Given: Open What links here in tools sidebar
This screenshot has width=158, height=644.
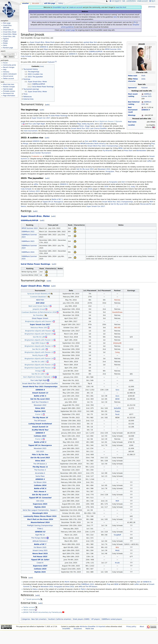Looking at the screenshot, I should [8, 84].
